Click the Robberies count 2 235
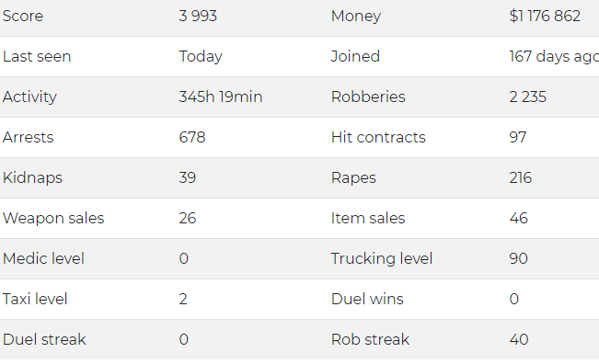Viewport: 599px width, 364px height. pos(527,97)
